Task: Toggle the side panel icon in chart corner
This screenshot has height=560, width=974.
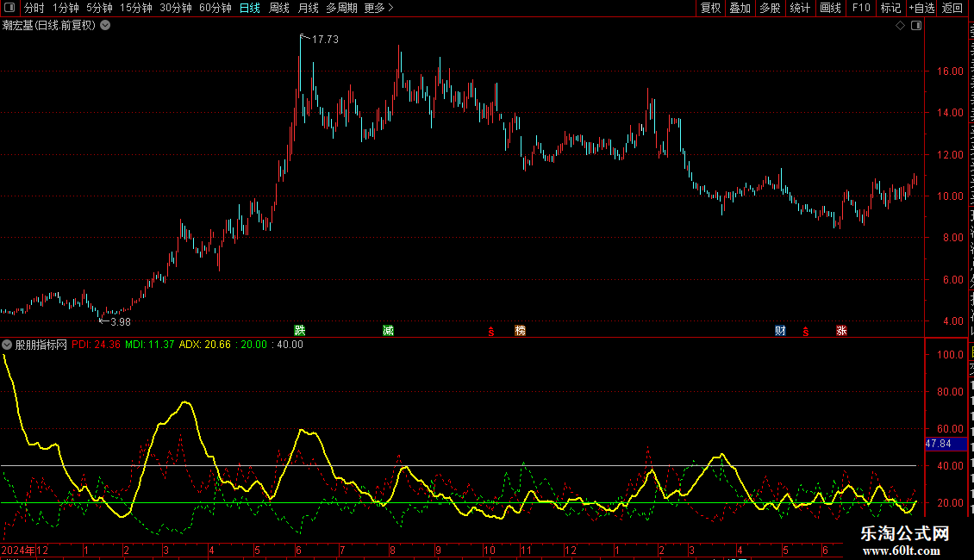Action: click(x=916, y=26)
